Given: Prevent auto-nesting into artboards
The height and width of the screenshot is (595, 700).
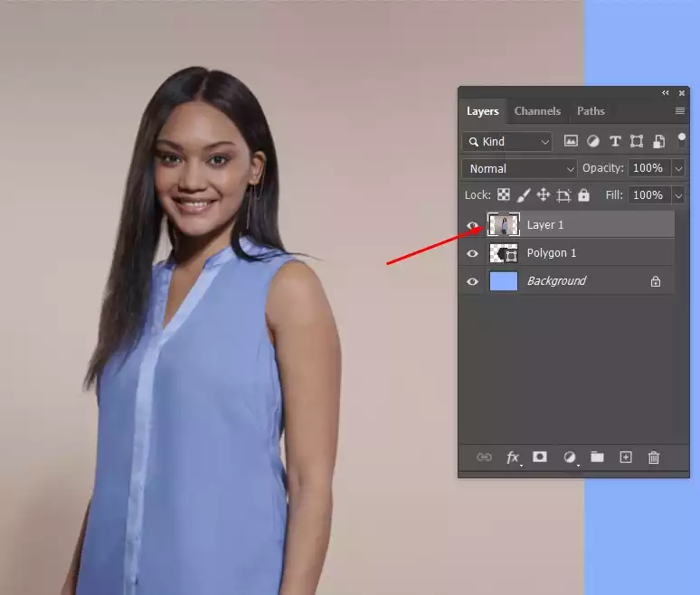Looking at the screenshot, I should (563, 195).
